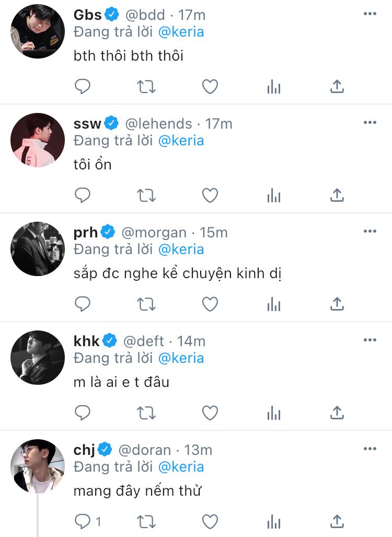
Task: Like the prh @morgan tweet
Action: pos(210,304)
